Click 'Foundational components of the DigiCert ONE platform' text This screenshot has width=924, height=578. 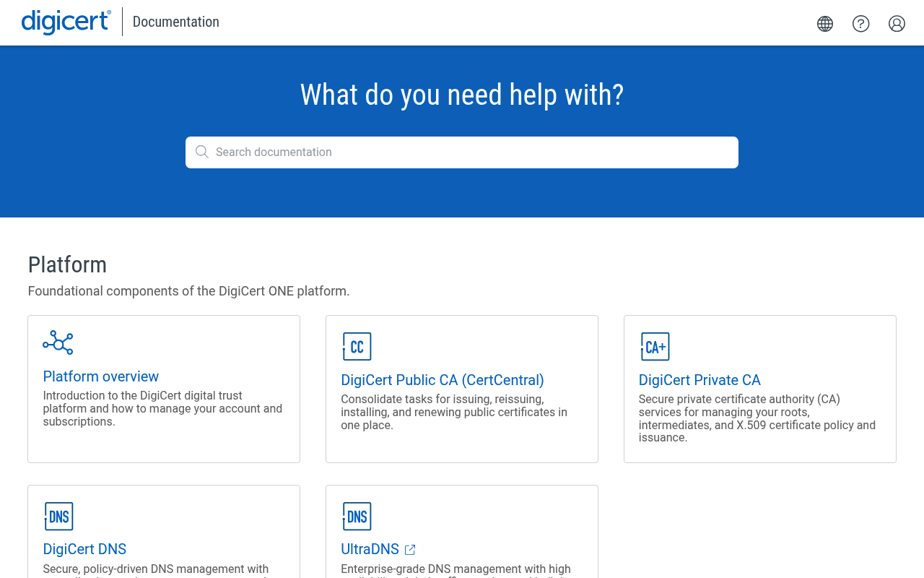[x=188, y=291]
